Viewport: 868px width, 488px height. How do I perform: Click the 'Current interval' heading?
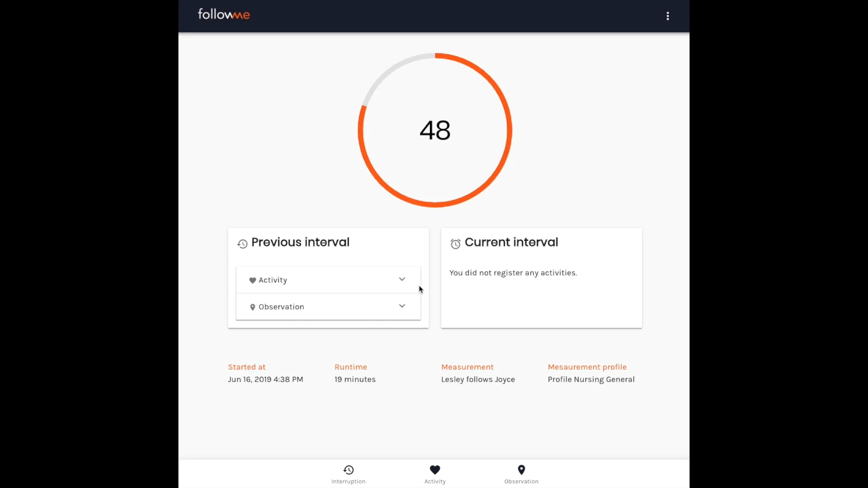[x=511, y=242]
